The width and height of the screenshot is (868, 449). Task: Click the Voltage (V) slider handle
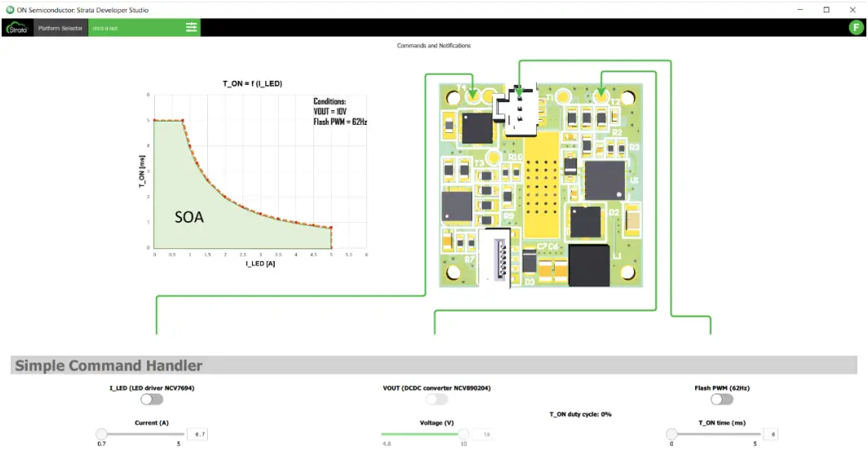(x=463, y=433)
